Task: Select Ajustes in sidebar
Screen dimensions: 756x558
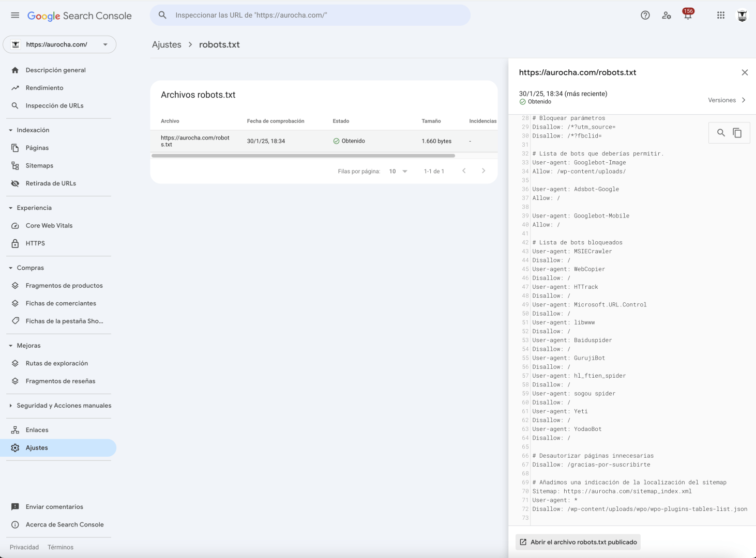Action: 58,448
